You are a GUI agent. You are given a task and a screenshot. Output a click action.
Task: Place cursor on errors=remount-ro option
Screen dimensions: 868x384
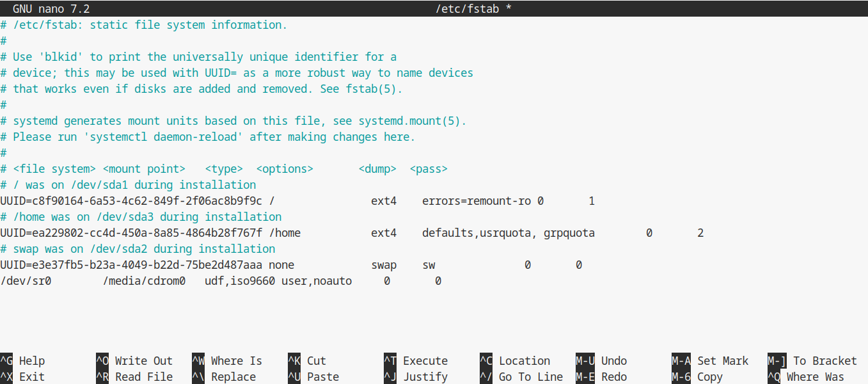(477, 201)
